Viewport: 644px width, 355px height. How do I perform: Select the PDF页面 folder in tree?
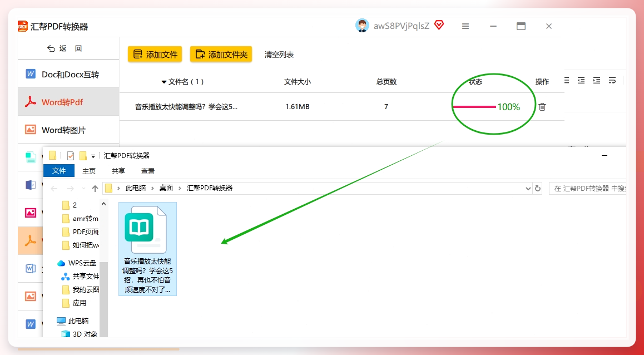click(x=80, y=231)
